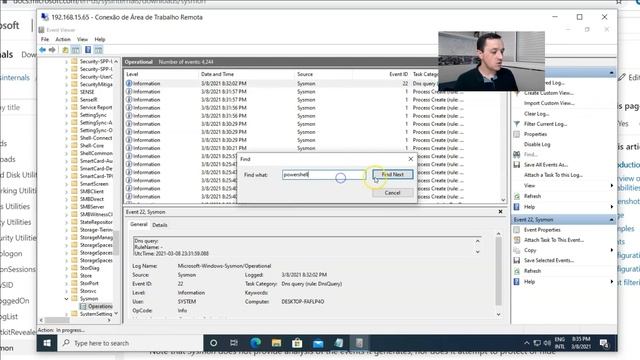The image size is (640, 360).
Task: Click the funnel icon for Filter Current Log
Action: (517, 124)
